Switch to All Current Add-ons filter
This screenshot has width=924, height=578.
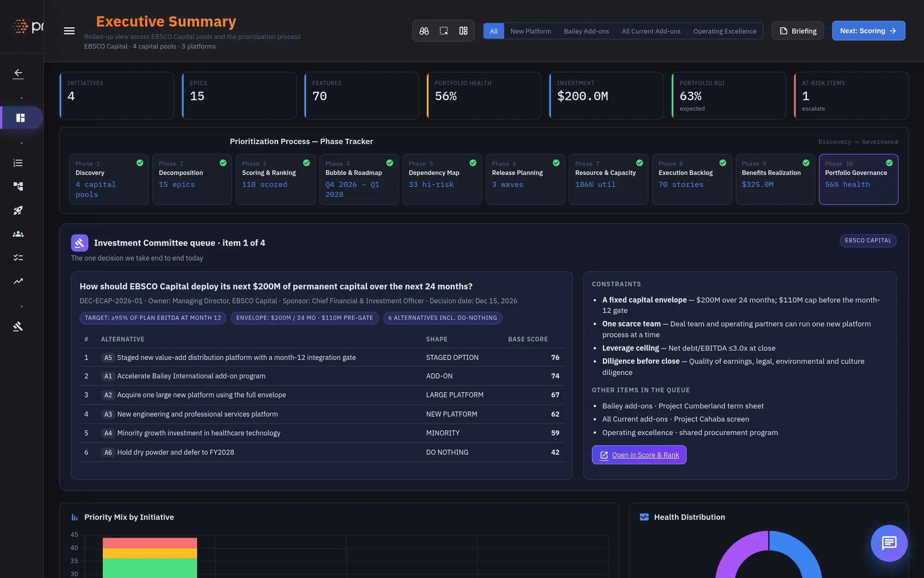coord(651,31)
